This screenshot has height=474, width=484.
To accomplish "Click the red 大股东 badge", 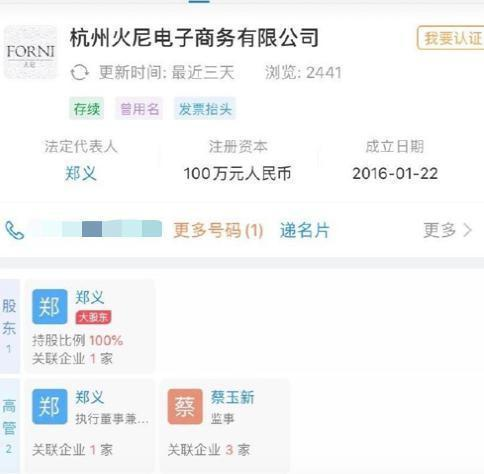I will click(x=93, y=317).
